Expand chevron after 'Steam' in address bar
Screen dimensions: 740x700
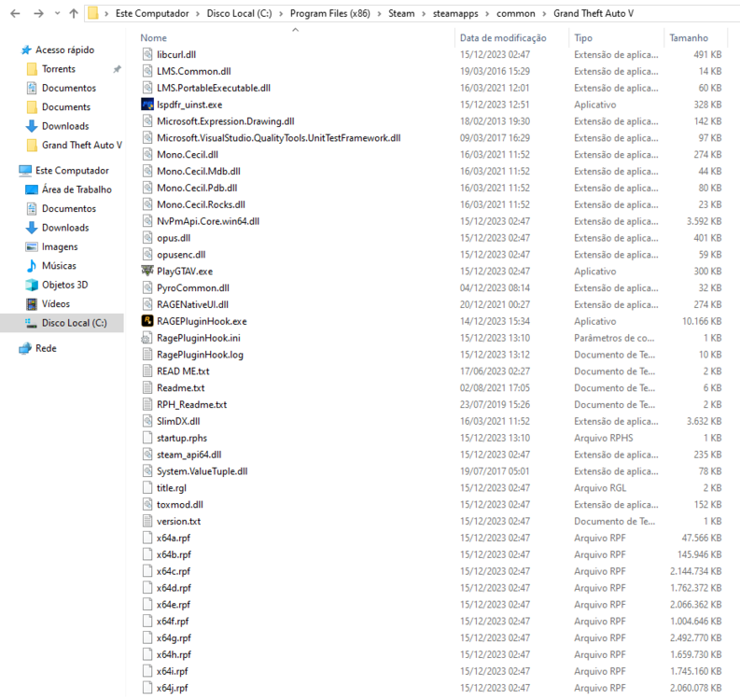click(x=424, y=14)
